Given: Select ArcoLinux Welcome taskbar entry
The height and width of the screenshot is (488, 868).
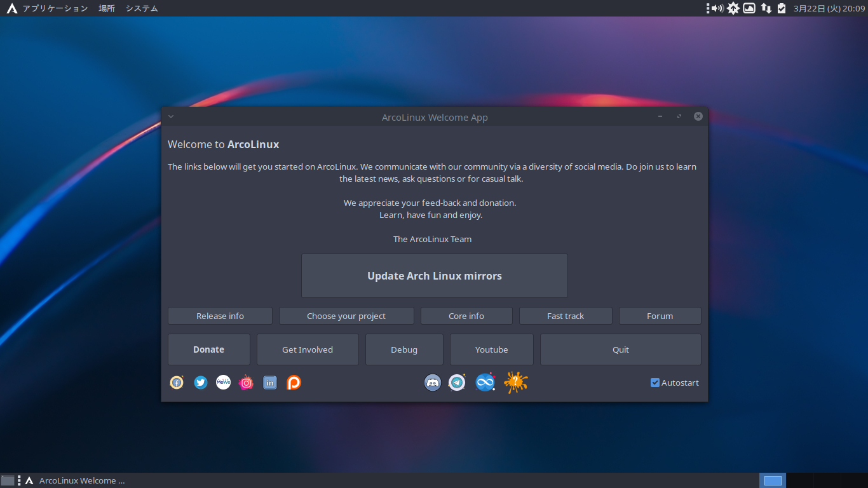Looking at the screenshot, I should 75,480.
